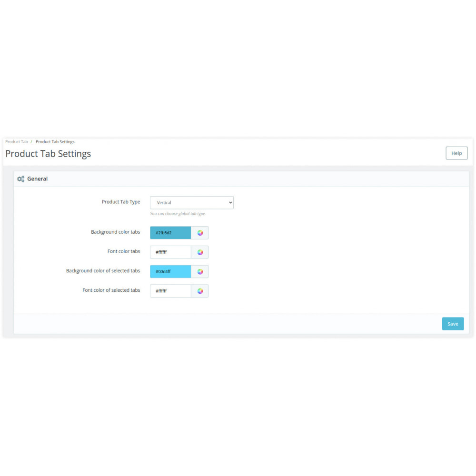This screenshot has height=476, width=476.
Task: Click the Background color of selected tabs label
Action: point(103,271)
